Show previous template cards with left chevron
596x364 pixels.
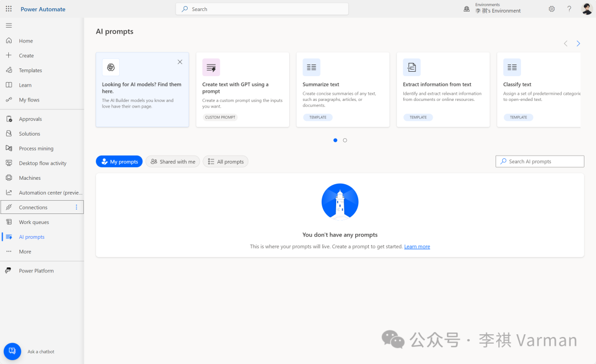pyautogui.click(x=566, y=44)
